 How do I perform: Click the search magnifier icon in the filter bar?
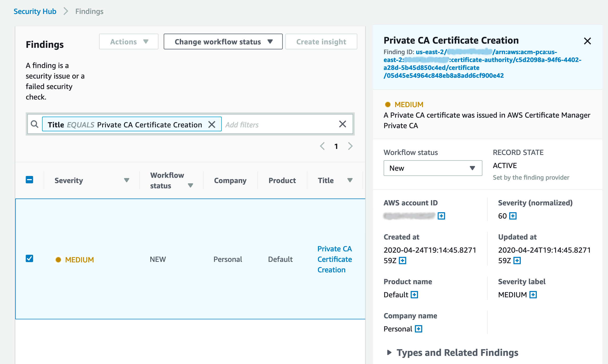pyautogui.click(x=35, y=124)
